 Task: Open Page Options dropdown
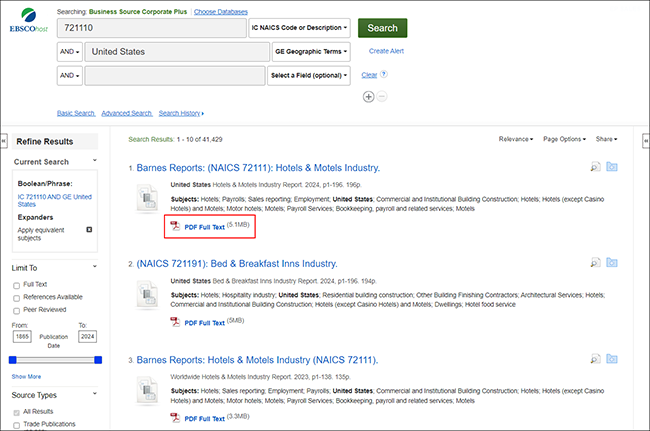click(x=564, y=139)
